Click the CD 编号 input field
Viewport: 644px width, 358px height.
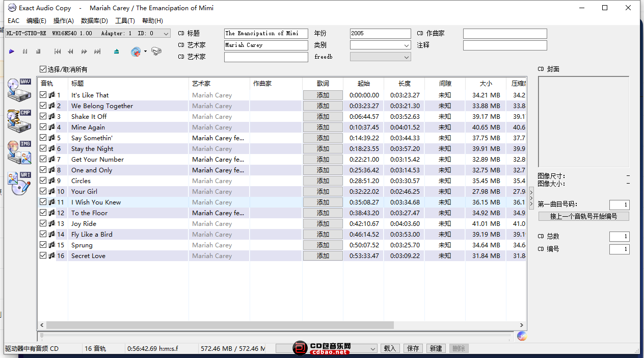click(619, 249)
